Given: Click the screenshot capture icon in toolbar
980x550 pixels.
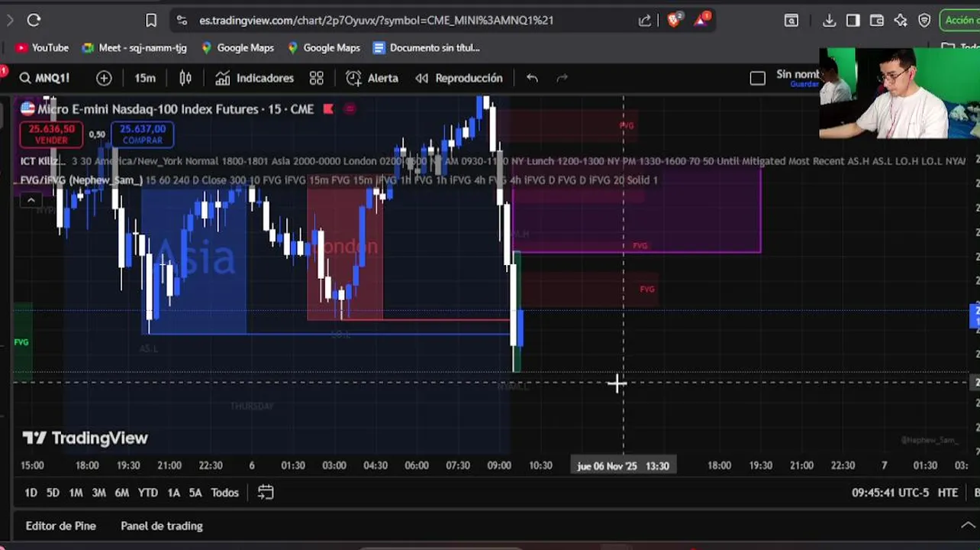Looking at the screenshot, I should (791, 21).
